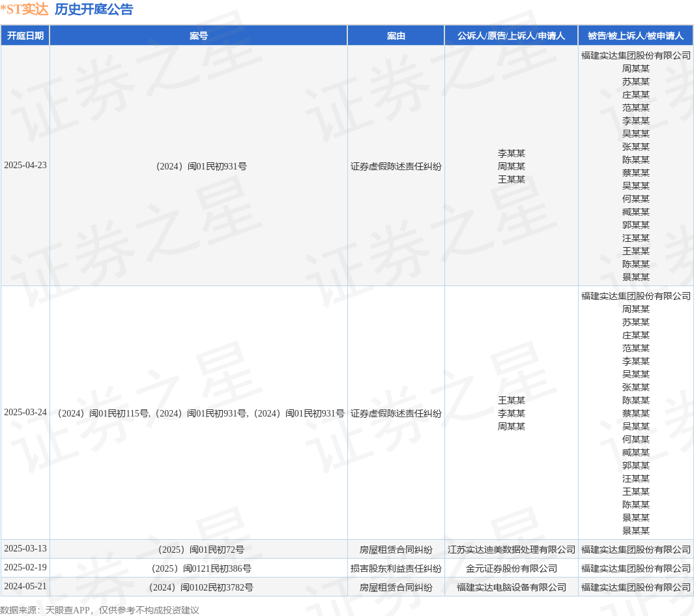Click plaintiff 王某某 in the 2025-03-24 row
Image resolution: width=694 pixels, height=616 pixels.
pos(511,400)
